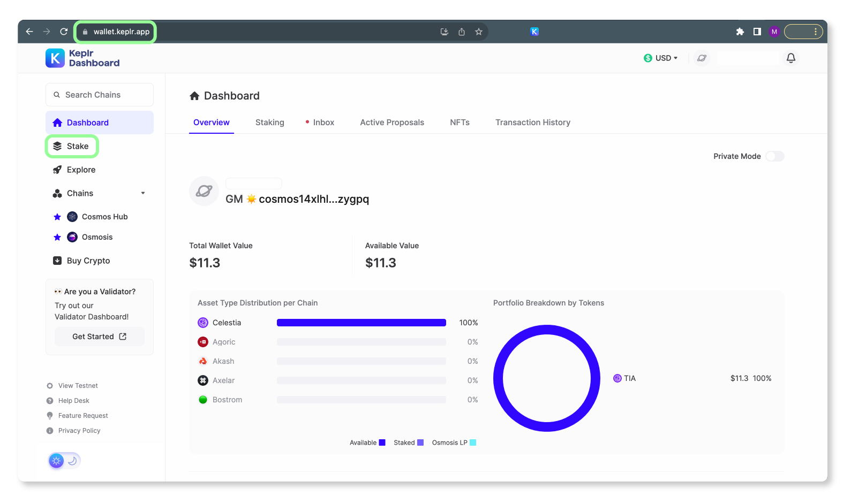Image resolution: width=851 pixels, height=504 pixels.
Task: Switch to Staking tab
Action: coord(270,123)
